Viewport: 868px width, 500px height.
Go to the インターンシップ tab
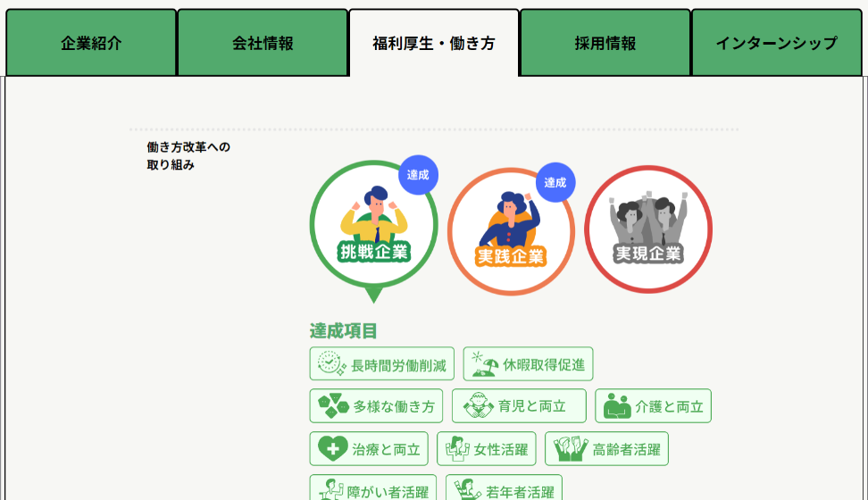(x=777, y=43)
